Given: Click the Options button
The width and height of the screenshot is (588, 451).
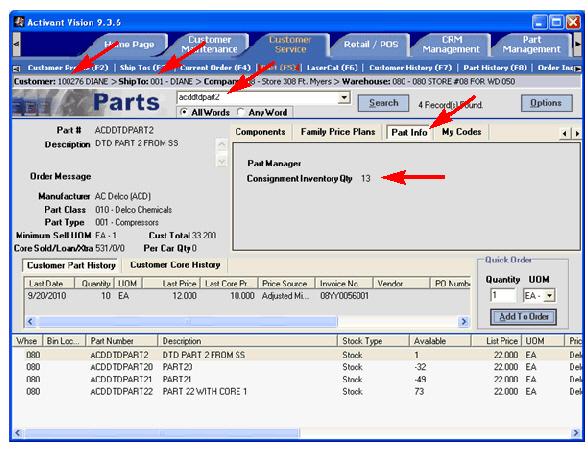Looking at the screenshot, I should coord(546,103).
